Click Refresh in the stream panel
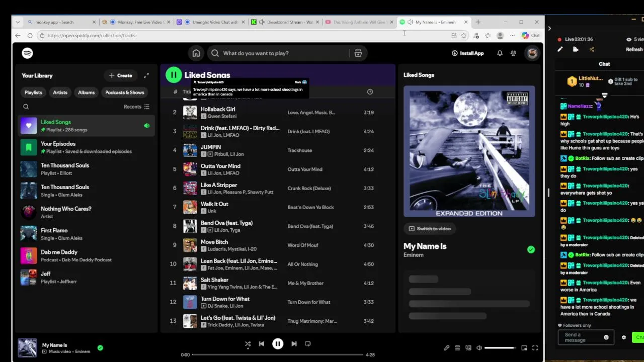Screen dimensions: 644x362 (x=634, y=49)
